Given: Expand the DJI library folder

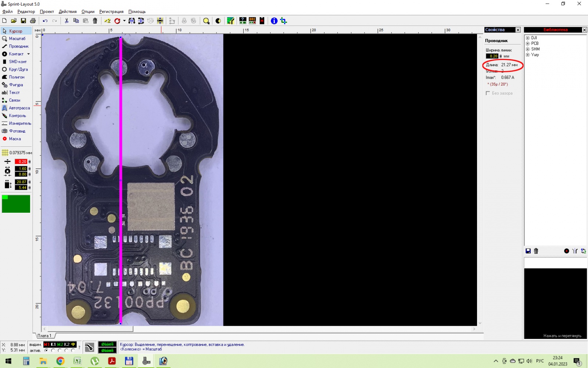Looking at the screenshot, I should click(528, 38).
